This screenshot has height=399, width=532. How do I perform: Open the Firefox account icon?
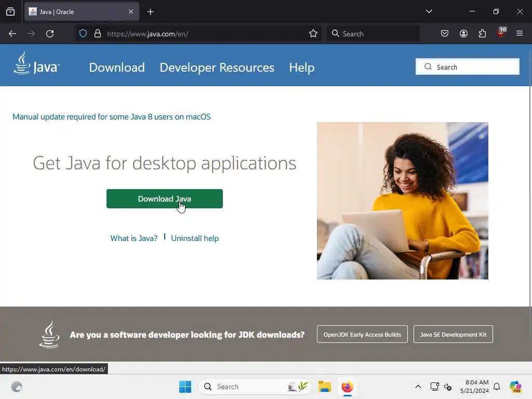point(463,34)
